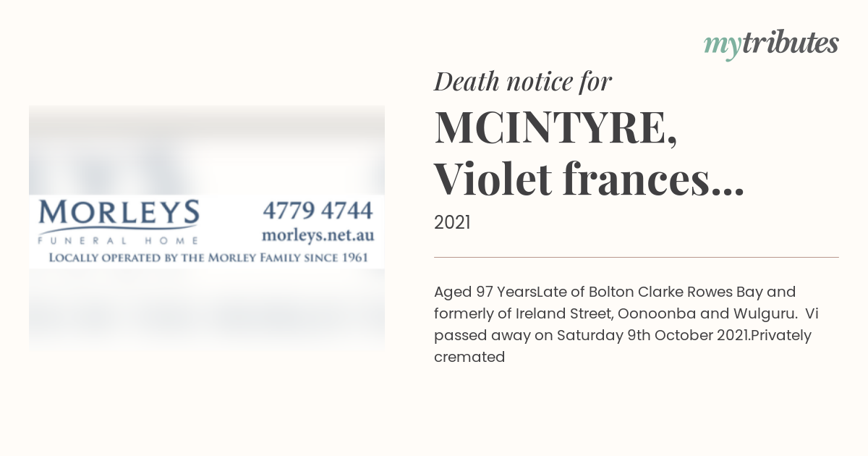Click the blurred area below the Morleys banner
The height and width of the screenshot is (456, 868).
tap(207, 311)
